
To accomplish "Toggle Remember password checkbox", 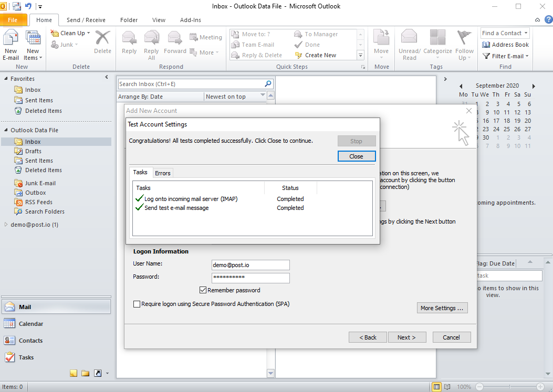I will [203, 290].
